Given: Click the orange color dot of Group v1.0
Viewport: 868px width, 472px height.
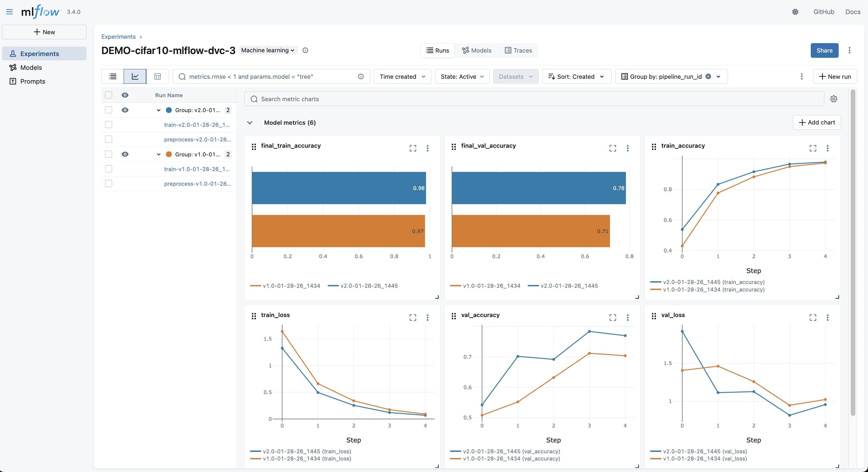Looking at the screenshot, I should [169, 154].
